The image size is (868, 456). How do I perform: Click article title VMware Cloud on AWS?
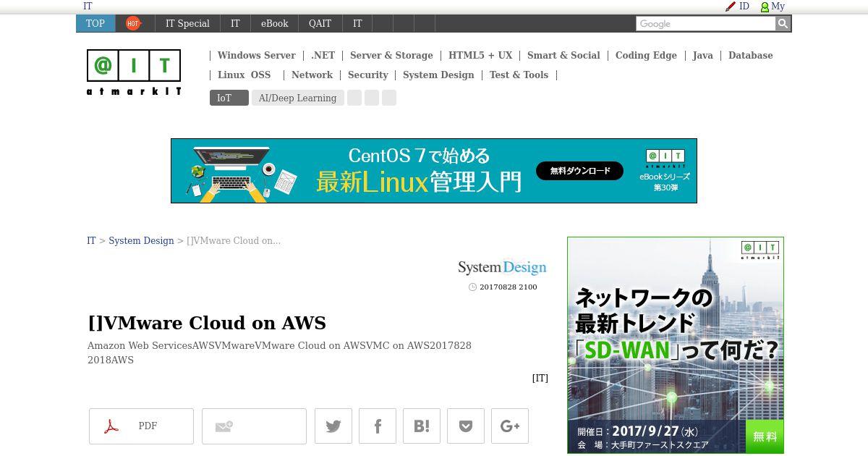(207, 323)
